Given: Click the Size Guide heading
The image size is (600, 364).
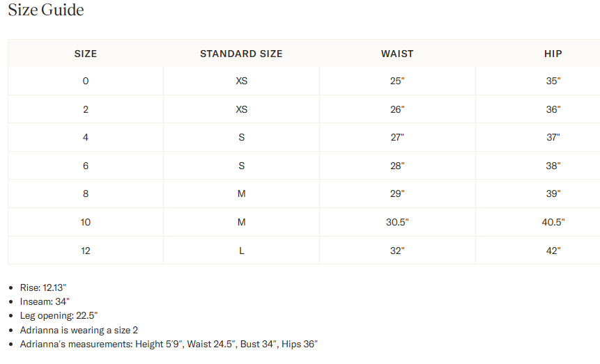Looking at the screenshot, I should click(x=46, y=10).
